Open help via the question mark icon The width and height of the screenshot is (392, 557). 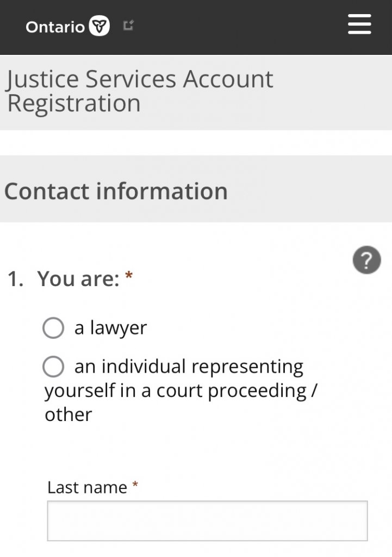(366, 261)
